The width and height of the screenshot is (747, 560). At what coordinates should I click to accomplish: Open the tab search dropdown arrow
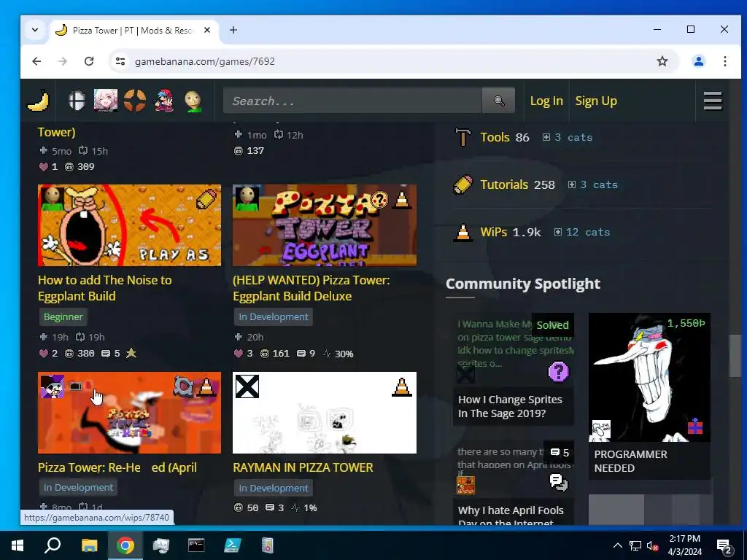click(35, 30)
